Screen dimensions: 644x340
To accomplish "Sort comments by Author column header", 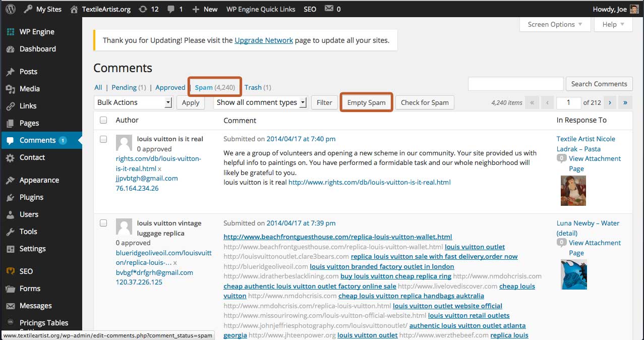I will (x=127, y=120).
